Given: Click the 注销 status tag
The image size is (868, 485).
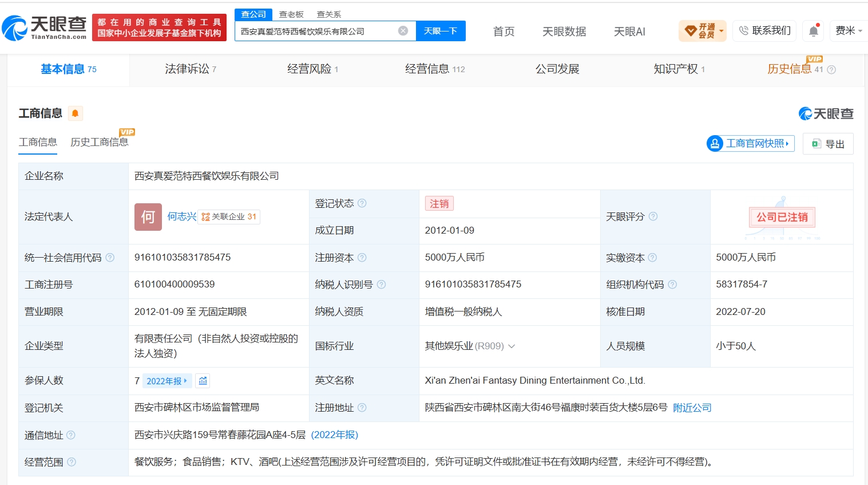Looking at the screenshot, I should [439, 203].
